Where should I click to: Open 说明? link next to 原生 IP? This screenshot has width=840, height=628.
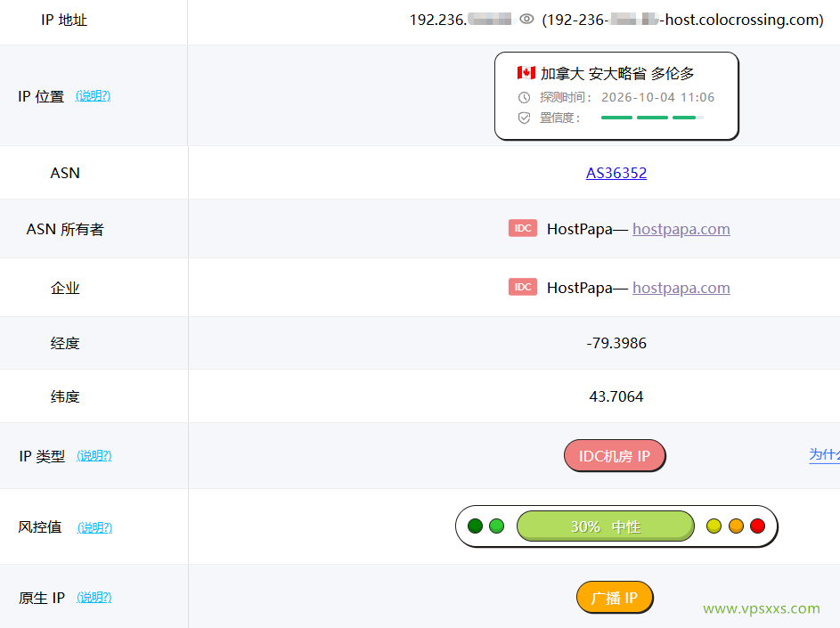[94, 597]
